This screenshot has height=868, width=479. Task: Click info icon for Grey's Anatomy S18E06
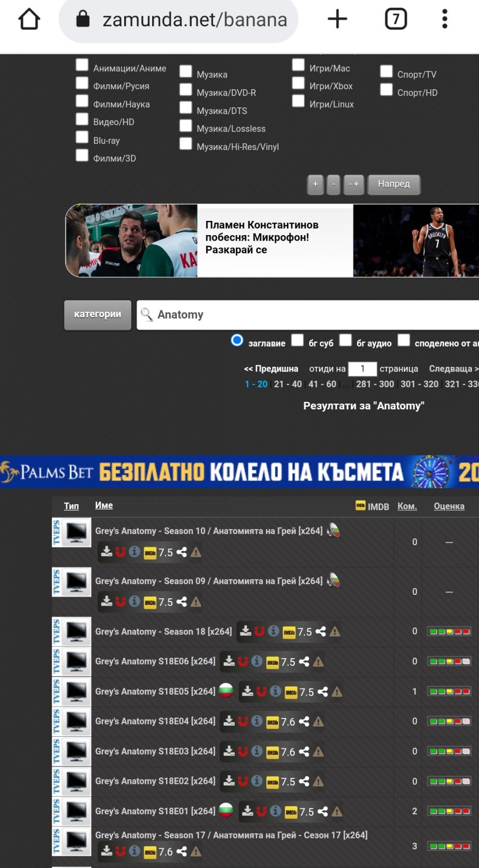pos(257,661)
